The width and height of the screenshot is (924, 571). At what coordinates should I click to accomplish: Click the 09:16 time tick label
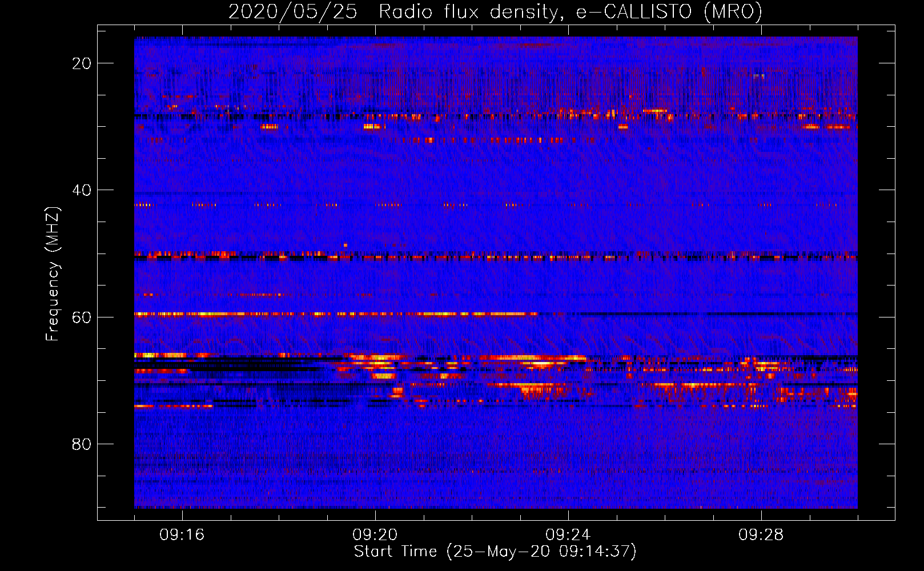click(x=182, y=535)
